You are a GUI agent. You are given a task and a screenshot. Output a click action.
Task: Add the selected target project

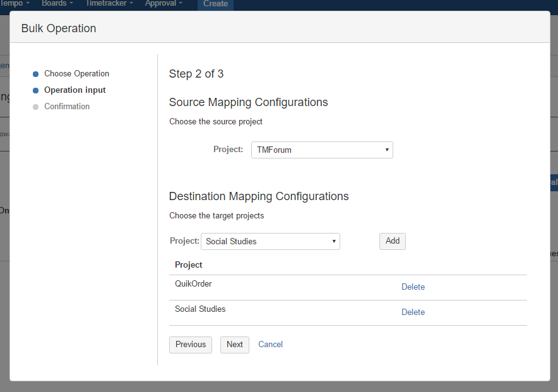(392, 241)
